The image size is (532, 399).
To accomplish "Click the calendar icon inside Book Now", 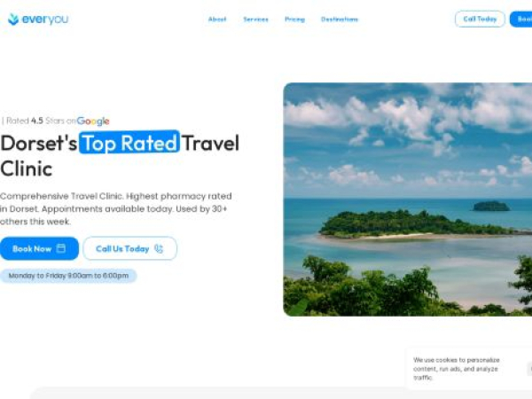I will point(61,248).
